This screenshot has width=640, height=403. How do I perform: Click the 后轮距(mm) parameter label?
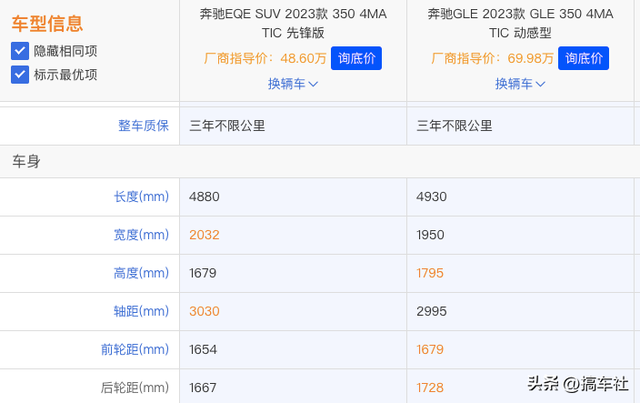tap(135, 387)
